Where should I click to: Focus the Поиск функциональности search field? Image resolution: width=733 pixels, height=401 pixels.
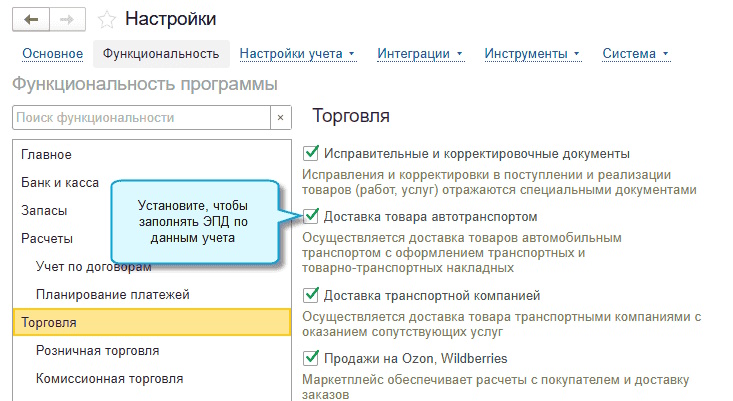point(142,118)
